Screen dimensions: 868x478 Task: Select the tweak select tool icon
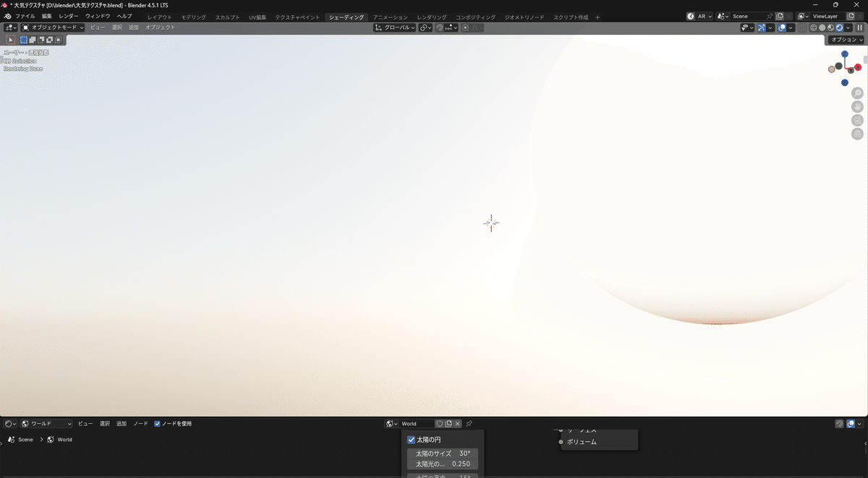tap(11, 40)
